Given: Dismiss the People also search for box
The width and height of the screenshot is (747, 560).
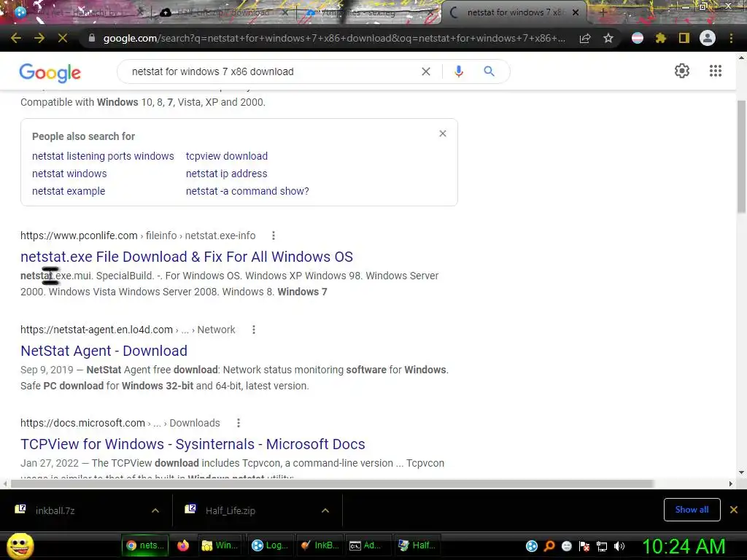Looking at the screenshot, I should pos(443,133).
